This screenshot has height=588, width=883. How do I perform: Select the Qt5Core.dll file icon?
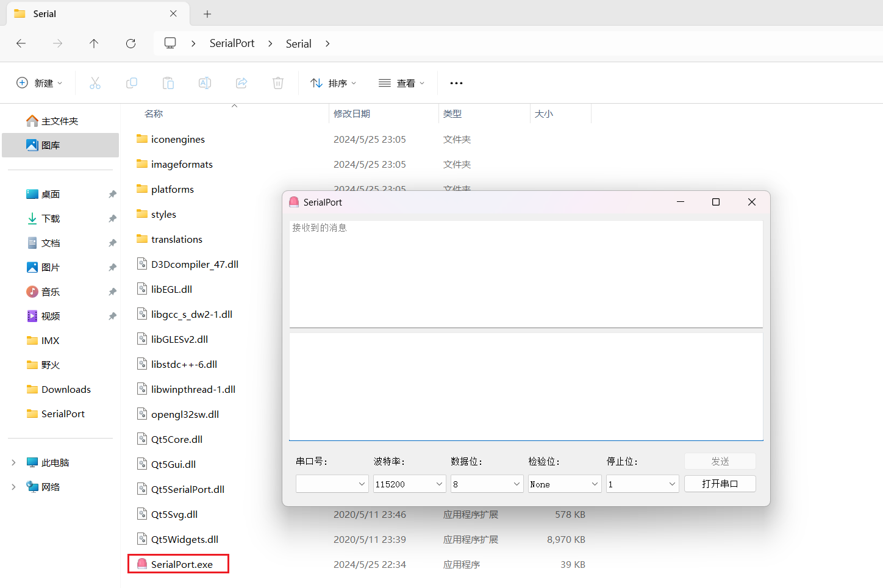coord(142,439)
